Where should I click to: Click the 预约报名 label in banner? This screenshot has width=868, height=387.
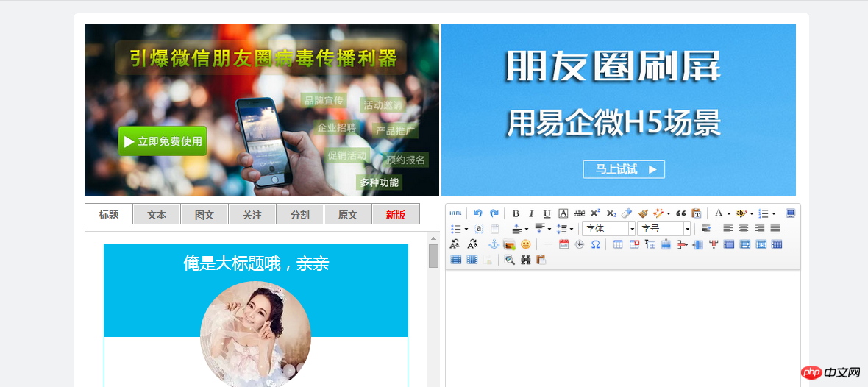click(406, 160)
